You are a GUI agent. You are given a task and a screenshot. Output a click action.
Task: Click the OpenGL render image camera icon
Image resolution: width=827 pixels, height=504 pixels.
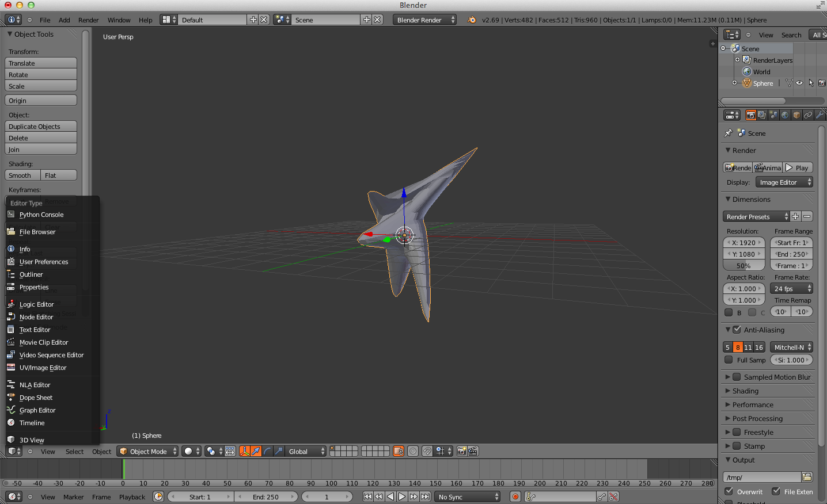pos(462,451)
